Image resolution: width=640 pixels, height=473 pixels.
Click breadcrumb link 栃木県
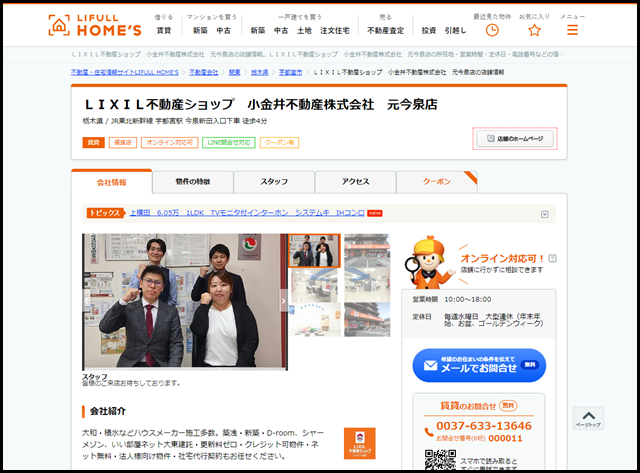coord(260,72)
